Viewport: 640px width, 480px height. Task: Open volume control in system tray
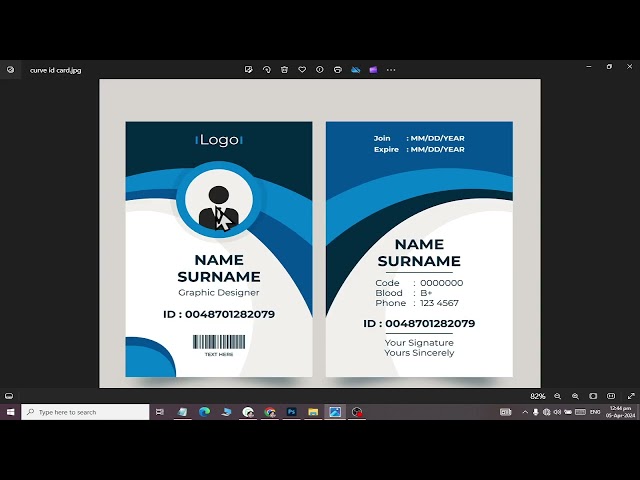click(x=557, y=412)
